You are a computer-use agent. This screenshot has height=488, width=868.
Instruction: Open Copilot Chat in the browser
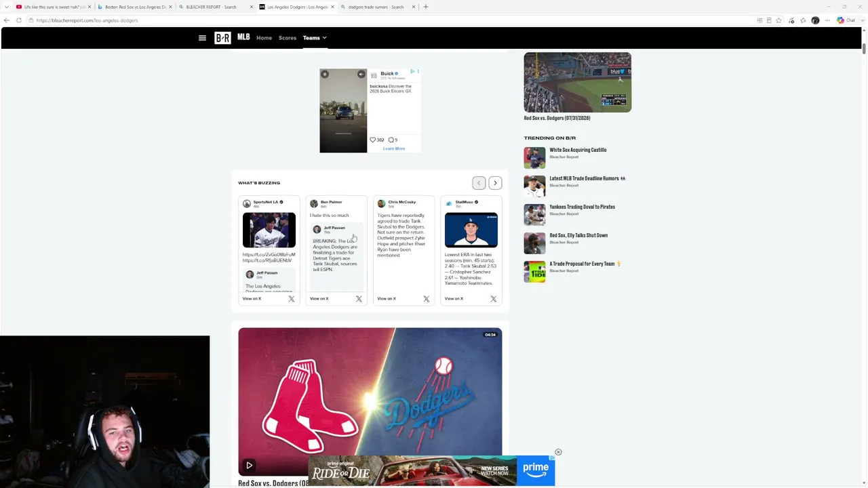coord(845,20)
